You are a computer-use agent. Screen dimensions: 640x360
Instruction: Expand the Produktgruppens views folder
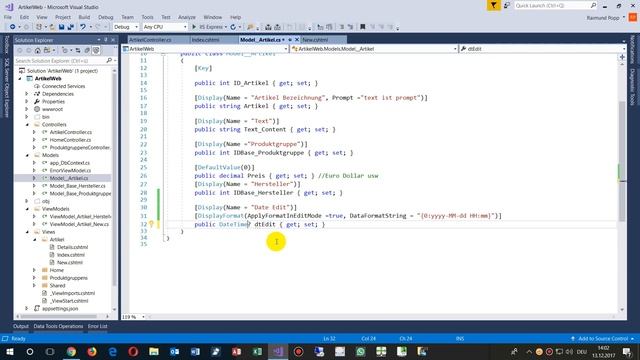pyautogui.click(x=34, y=278)
